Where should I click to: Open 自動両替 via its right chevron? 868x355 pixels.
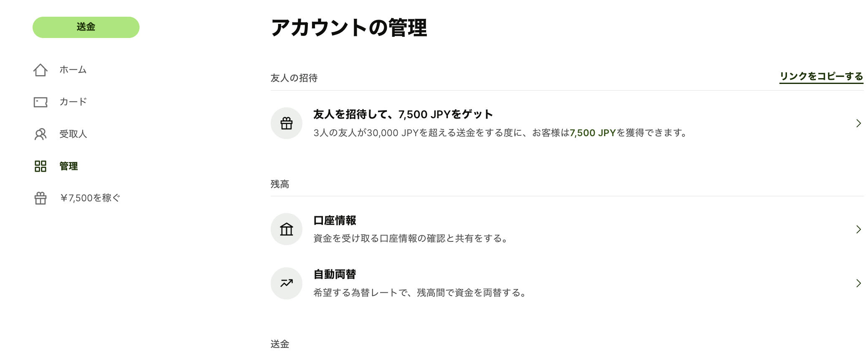(858, 283)
